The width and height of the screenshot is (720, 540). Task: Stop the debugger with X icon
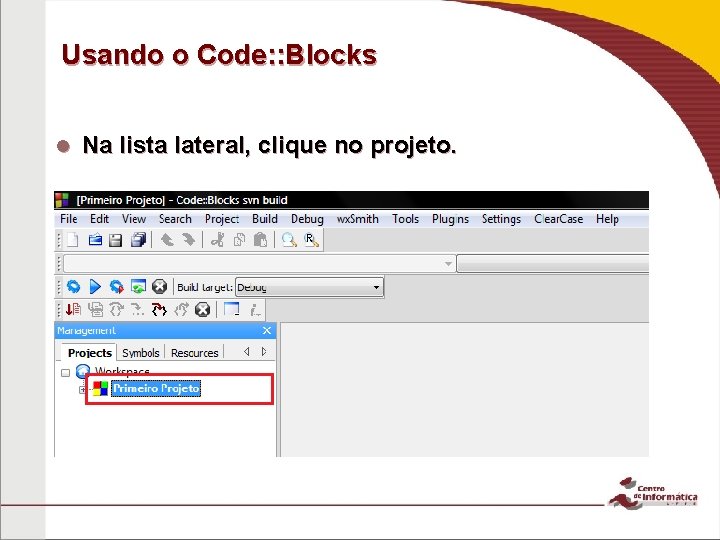[x=202, y=309]
